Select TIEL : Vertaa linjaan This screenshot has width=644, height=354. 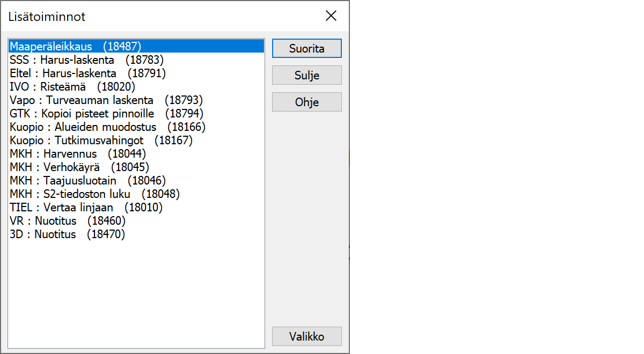tap(86, 208)
